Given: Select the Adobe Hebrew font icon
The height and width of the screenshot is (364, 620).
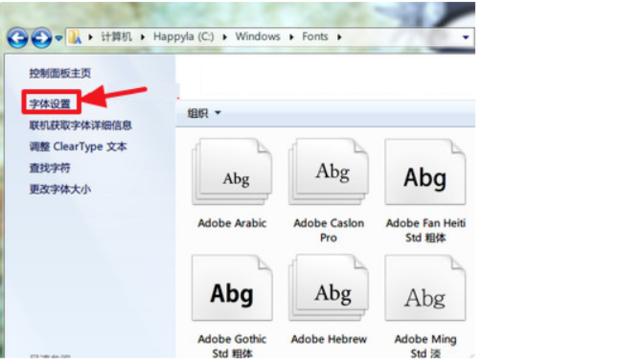Looking at the screenshot, I should (x=329, y=288).
